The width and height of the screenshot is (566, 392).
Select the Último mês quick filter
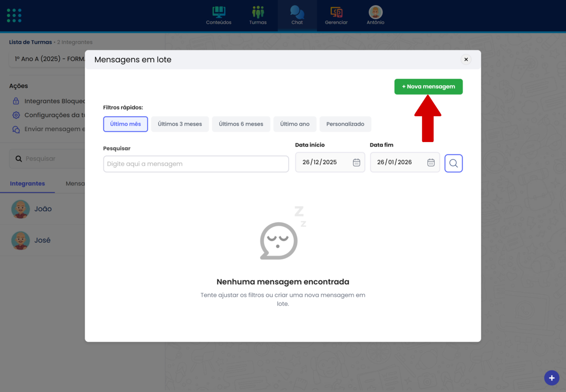[126, 124]
